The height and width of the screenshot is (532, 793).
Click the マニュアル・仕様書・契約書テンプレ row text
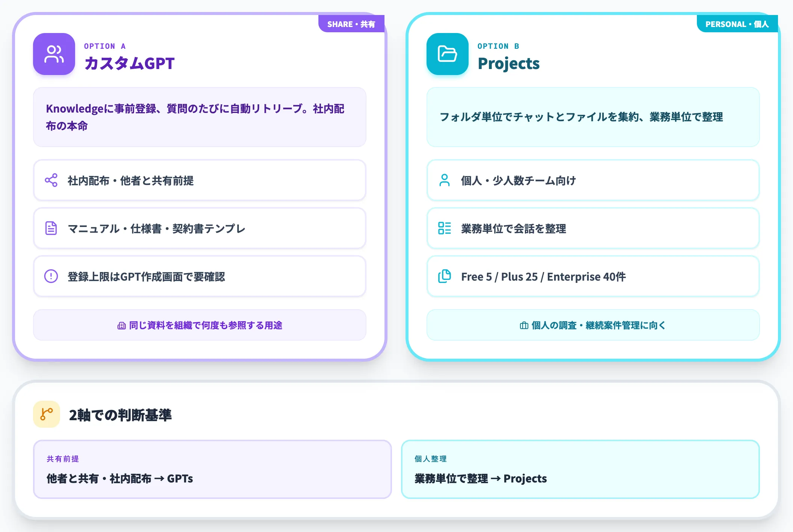click(x=156, y=229)
